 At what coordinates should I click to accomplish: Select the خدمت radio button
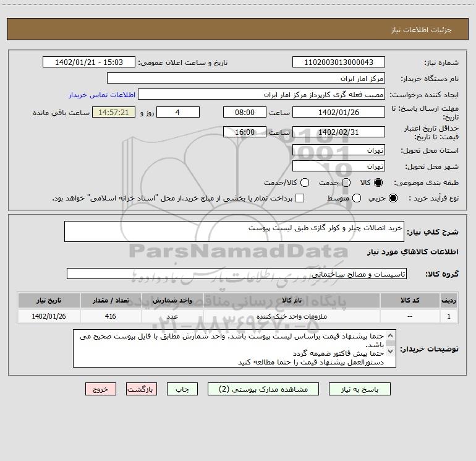[346, 183]
